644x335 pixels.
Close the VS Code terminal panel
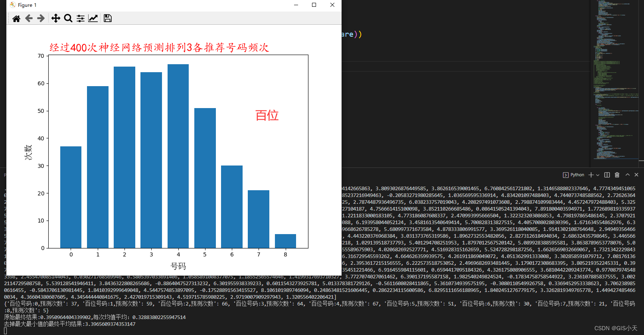636,175
